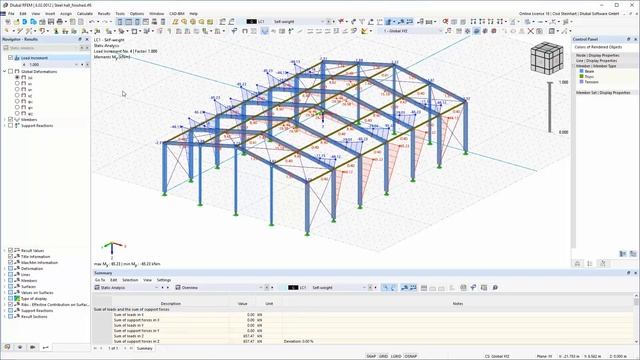The width and height of the screenshot is (640, 360).
Task: Click the coordinate axes icon in the viewport
Action: (x=112, y=249)
